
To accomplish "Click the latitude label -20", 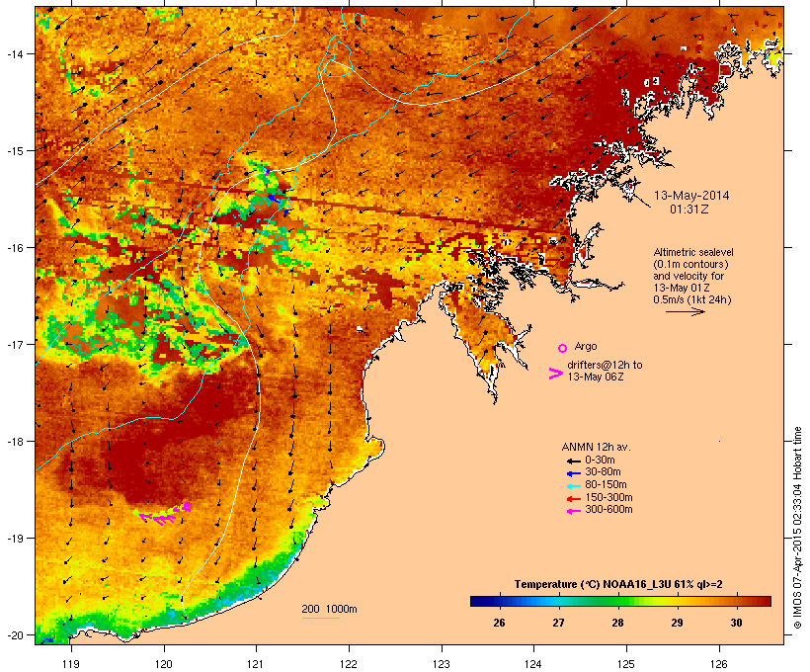I will coord(14,635).
